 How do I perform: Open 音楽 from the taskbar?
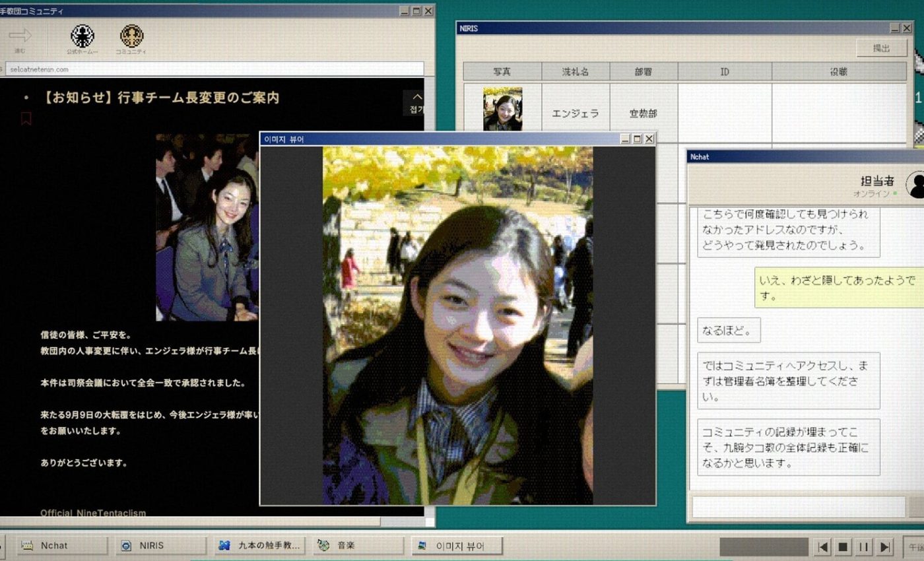click(358, 546)
